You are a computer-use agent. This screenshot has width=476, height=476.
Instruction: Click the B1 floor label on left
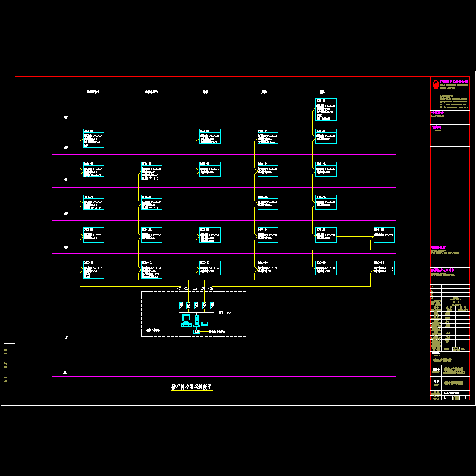(65, 372)
